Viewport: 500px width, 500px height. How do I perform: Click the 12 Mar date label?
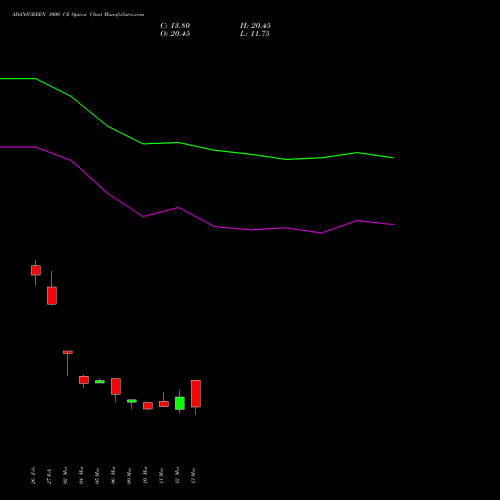click(177, 475)
